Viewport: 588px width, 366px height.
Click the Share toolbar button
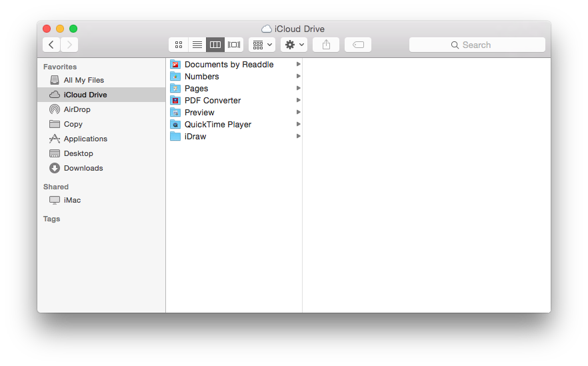pos(326,45)
